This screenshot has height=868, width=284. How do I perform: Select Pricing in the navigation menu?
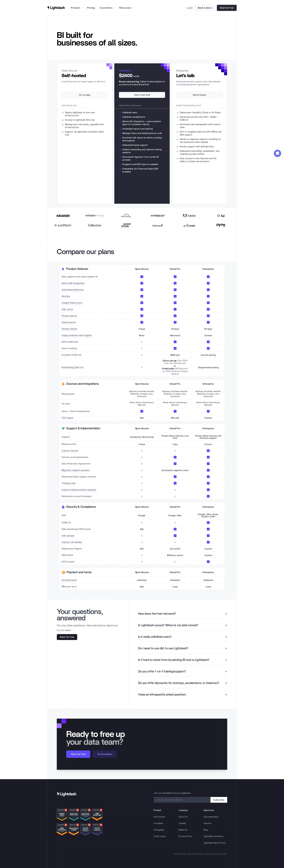point(91,7)
